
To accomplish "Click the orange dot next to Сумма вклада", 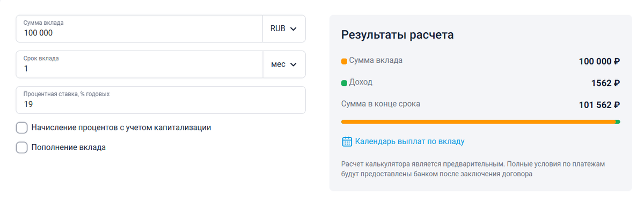I will [x=344, y=61].
